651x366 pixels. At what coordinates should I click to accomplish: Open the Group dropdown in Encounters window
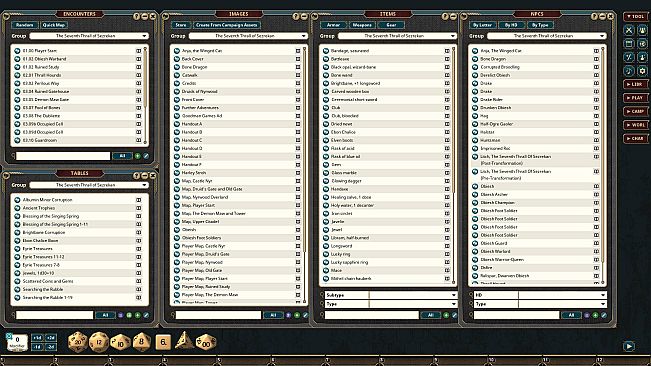point(89,36)
